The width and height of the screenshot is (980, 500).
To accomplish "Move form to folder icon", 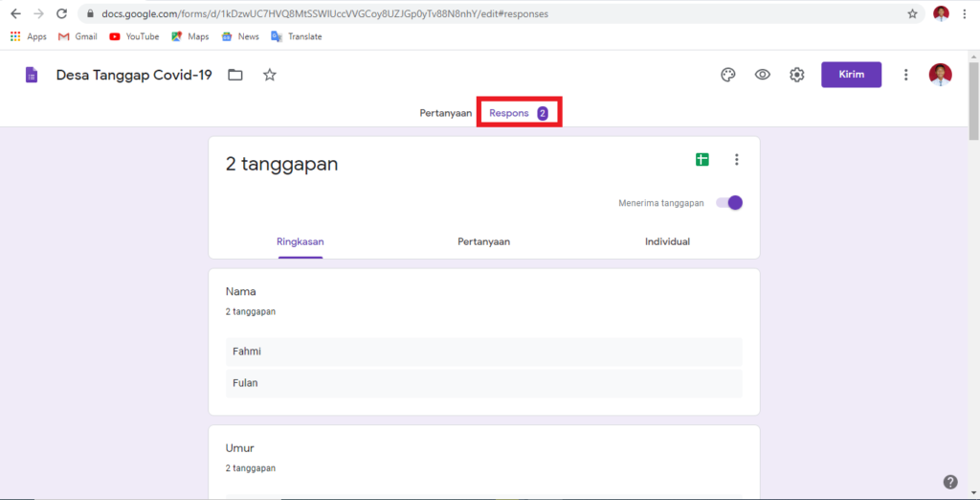I will coord(235,75).
